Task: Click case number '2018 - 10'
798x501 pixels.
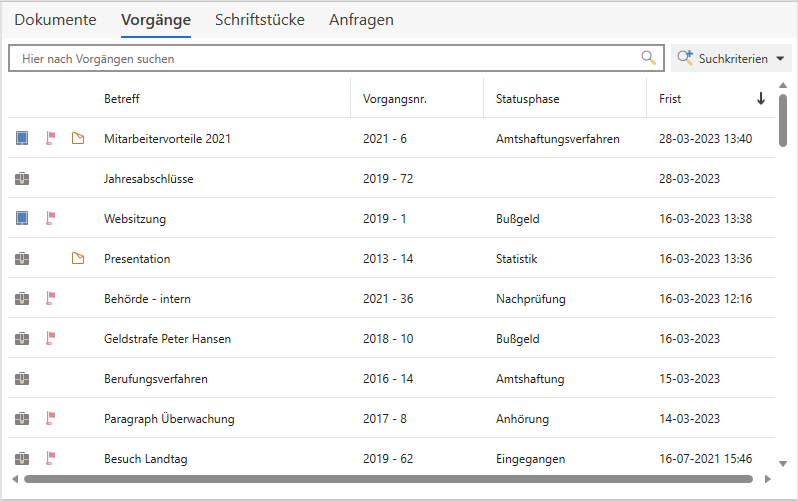Action: [388, 339]
